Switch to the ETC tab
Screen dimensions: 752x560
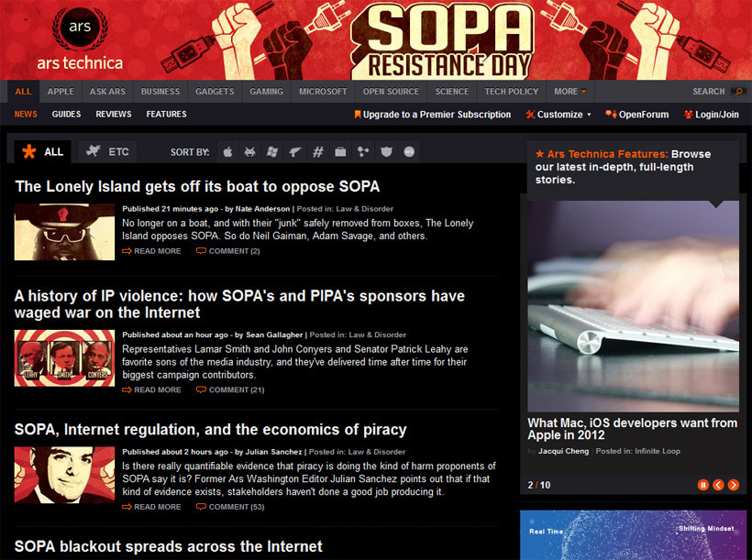[x=107, y=152]
